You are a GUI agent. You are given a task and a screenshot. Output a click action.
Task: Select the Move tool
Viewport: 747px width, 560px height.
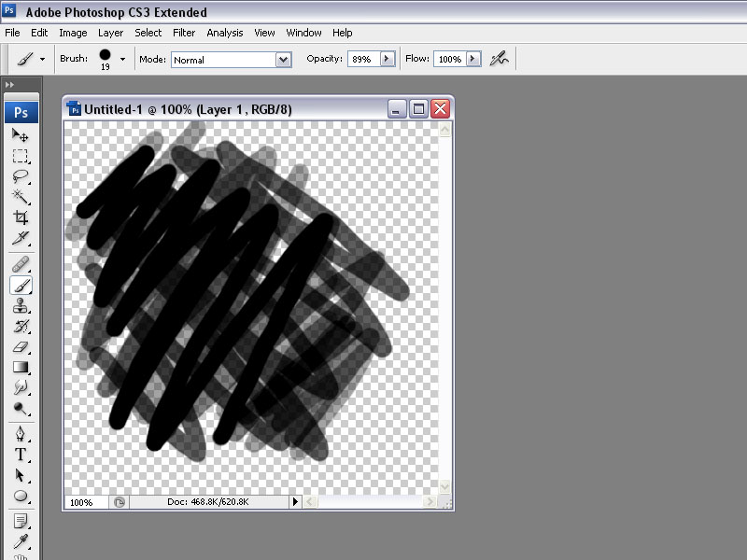tap(21, 135)
